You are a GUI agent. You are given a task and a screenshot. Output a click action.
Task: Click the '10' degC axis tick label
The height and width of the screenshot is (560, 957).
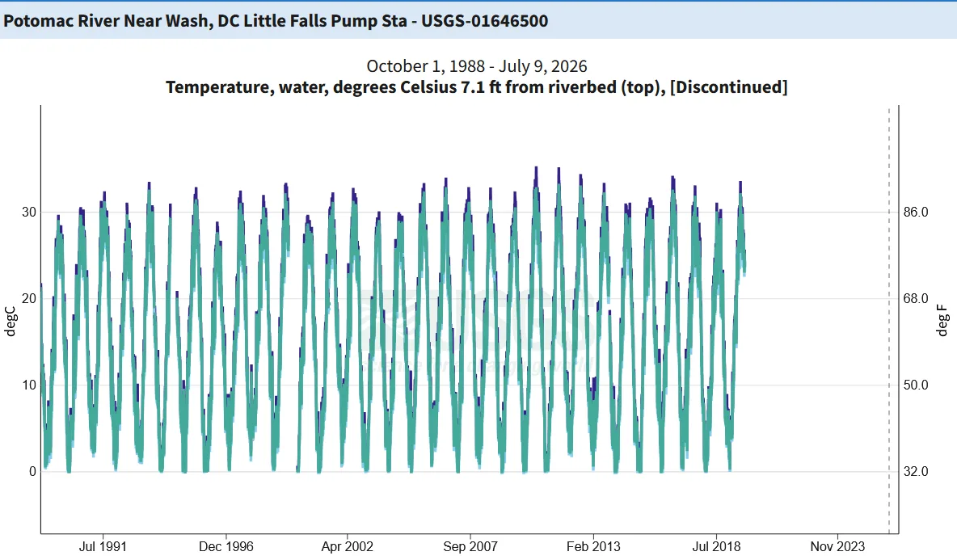pyautogui.click(x=28, y=385)
